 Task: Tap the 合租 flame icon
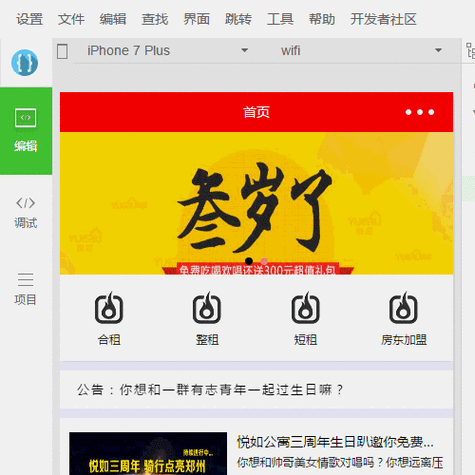coord(109,308)
